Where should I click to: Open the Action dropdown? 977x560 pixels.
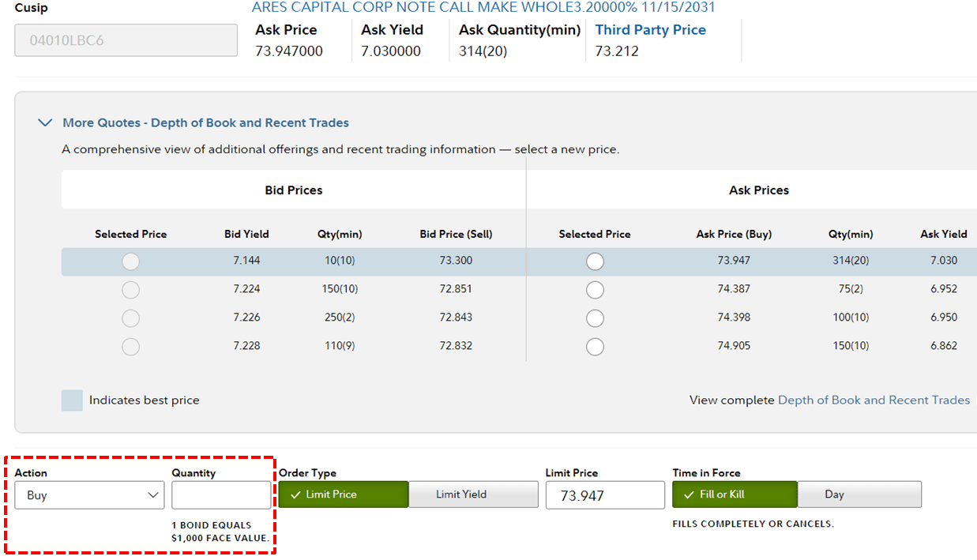(89, 495)
